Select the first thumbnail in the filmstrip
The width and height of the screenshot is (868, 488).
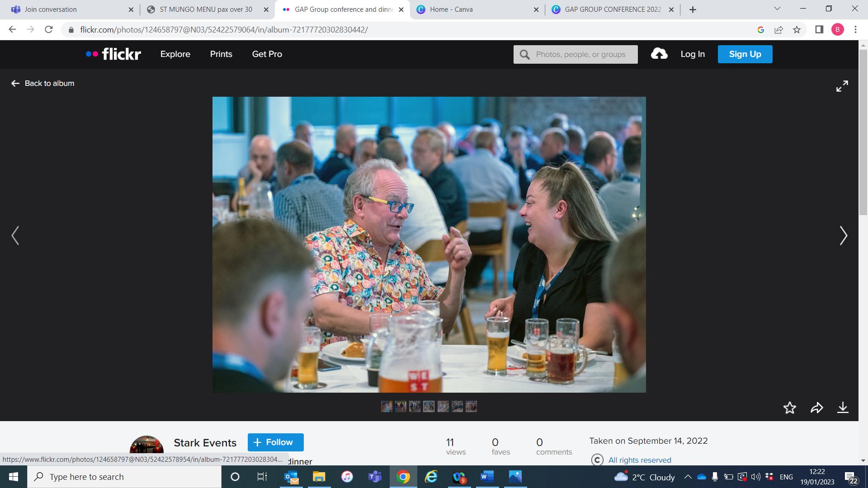coord(387,407)
